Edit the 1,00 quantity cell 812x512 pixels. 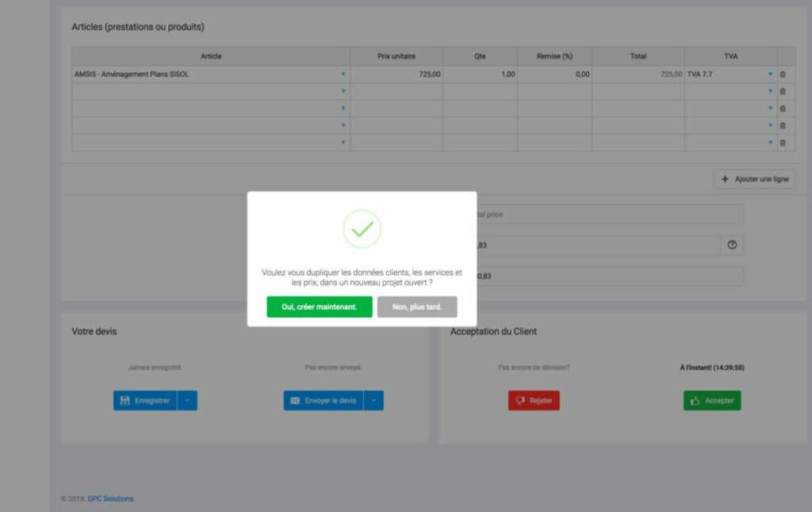pyautogui.click(x=480, y=74)
